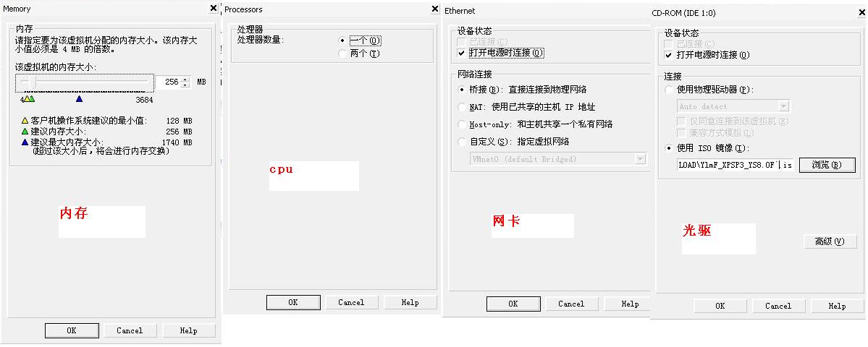
Task: Choose 自定义 virtual network option
Action: (x=462, y=142)
